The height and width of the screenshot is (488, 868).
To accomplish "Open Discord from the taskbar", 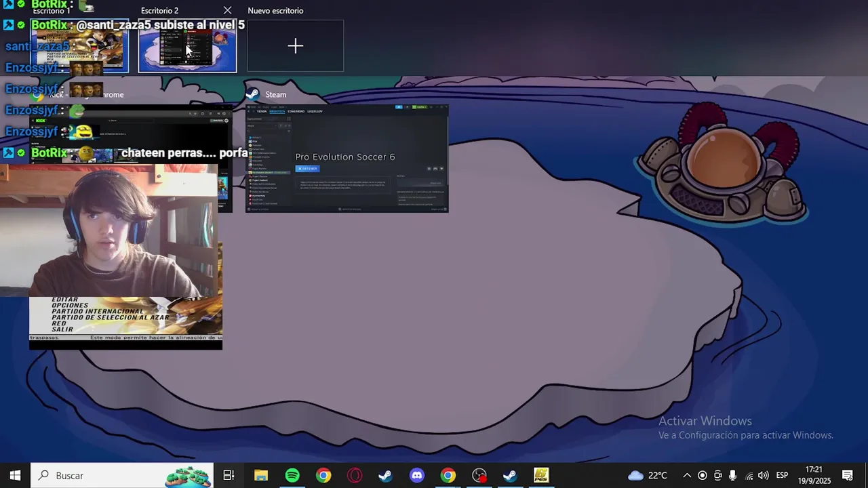I will (417, 475).
